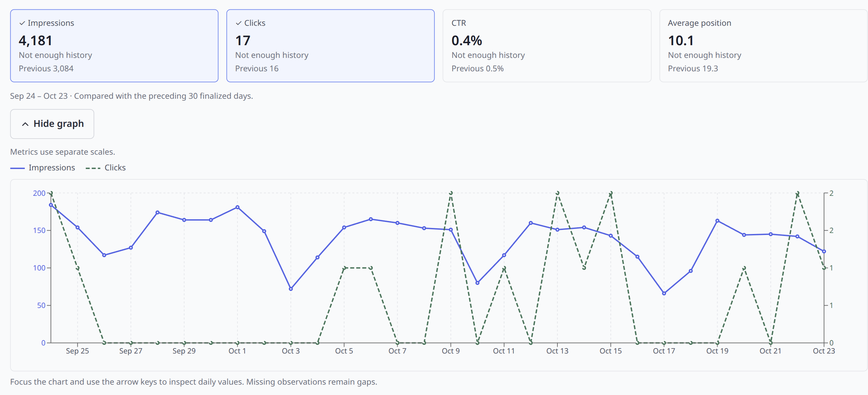Click the Impressions checkmark icon
Viewport: 868px width, 395px height.
click(22, 23)
